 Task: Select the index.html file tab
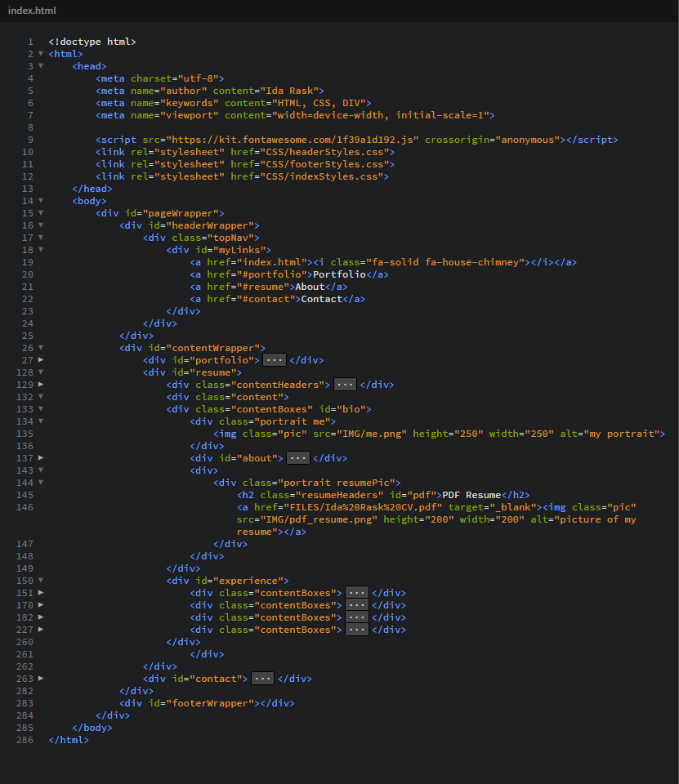pyautogui.click(x=32, y=11)
